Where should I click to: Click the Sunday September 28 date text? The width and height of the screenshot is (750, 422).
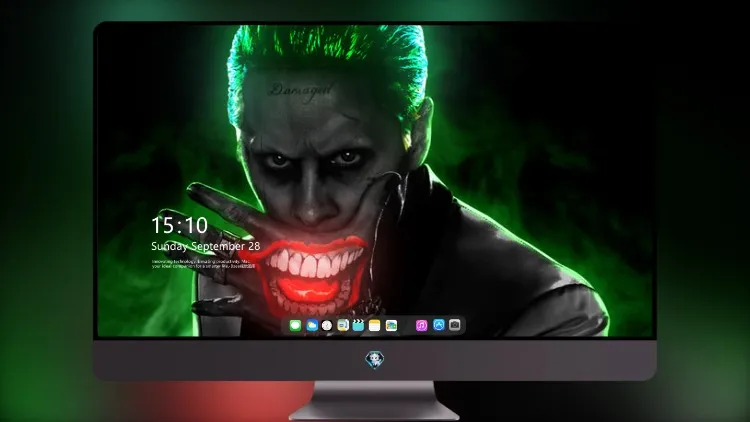point(206,246)
